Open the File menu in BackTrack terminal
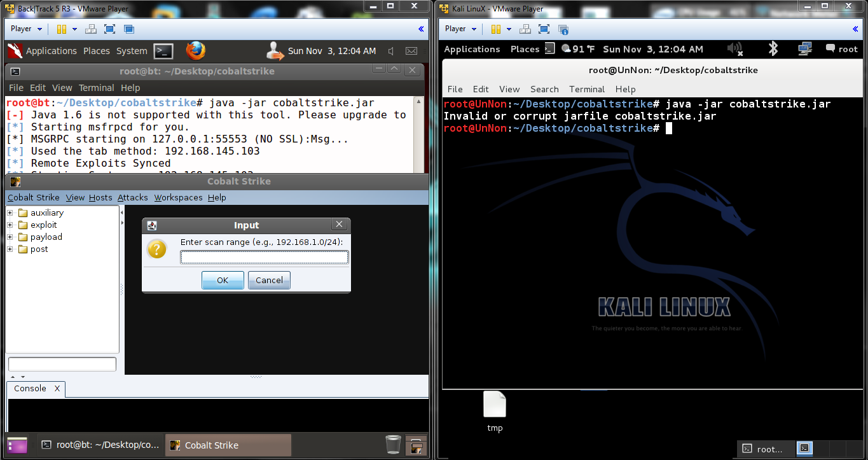The width and height of the screenshot is (868, 460). pyautogui.click(x=16, y=88)
